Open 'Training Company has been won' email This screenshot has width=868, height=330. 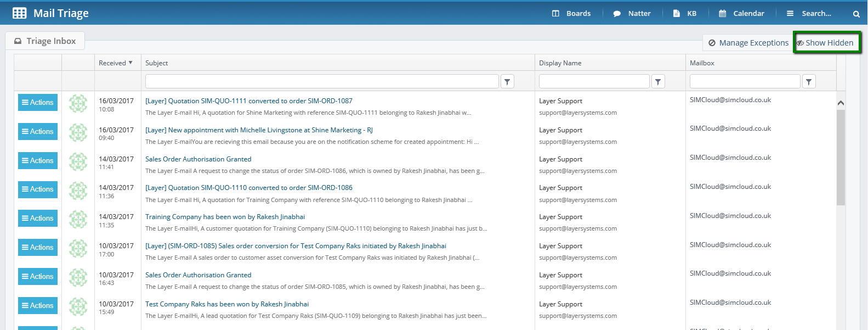[225, 217]
